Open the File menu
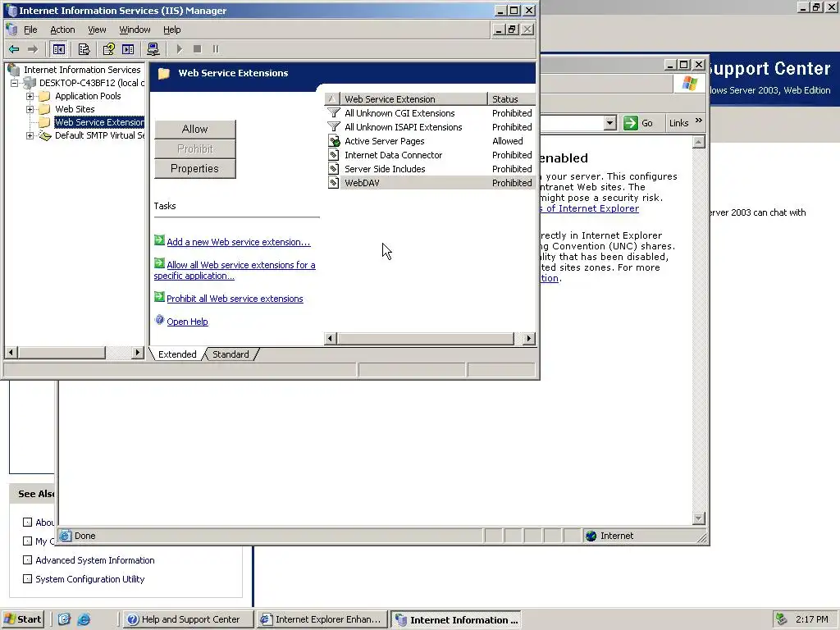 [30, 30]
